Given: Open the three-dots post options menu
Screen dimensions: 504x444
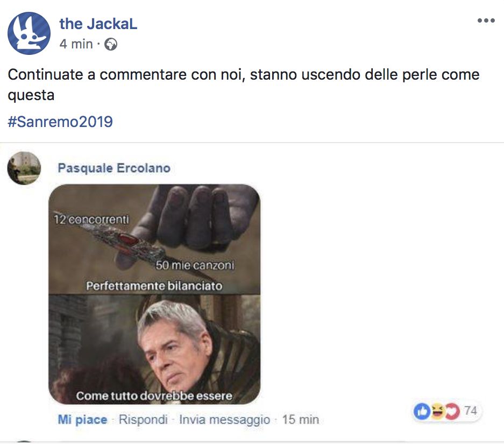Looking at the screenshot, I should pos(486,20).
